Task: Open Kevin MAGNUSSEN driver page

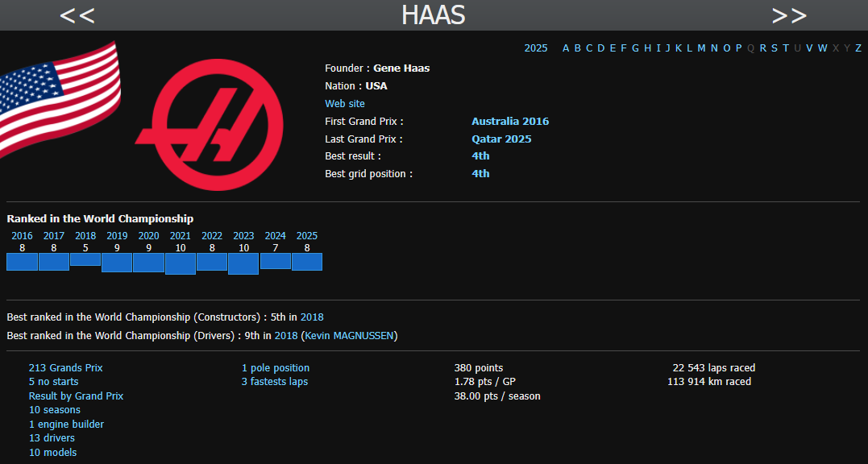Action: [x=349, y=336]
